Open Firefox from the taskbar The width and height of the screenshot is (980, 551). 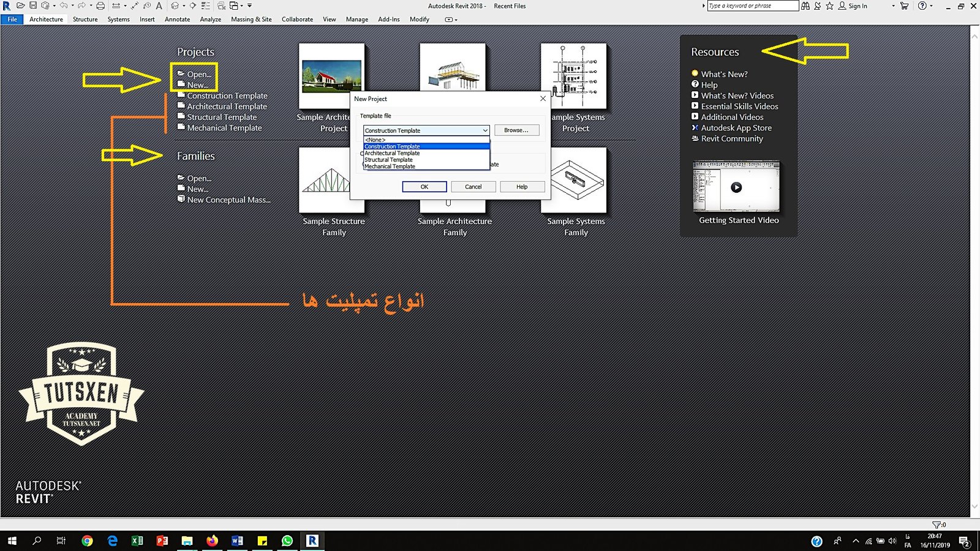(x=212, y=541)
